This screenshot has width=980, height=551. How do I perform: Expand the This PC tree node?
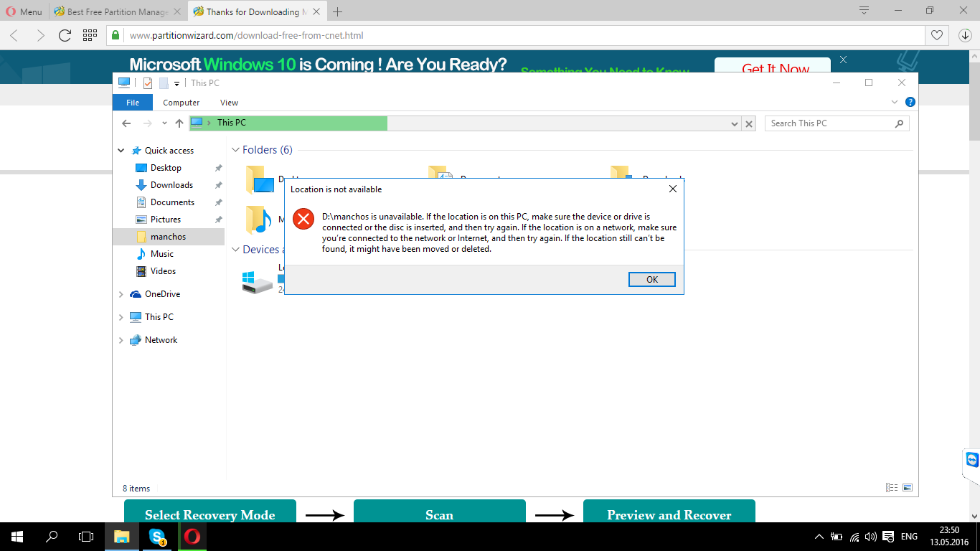(121, 317)
